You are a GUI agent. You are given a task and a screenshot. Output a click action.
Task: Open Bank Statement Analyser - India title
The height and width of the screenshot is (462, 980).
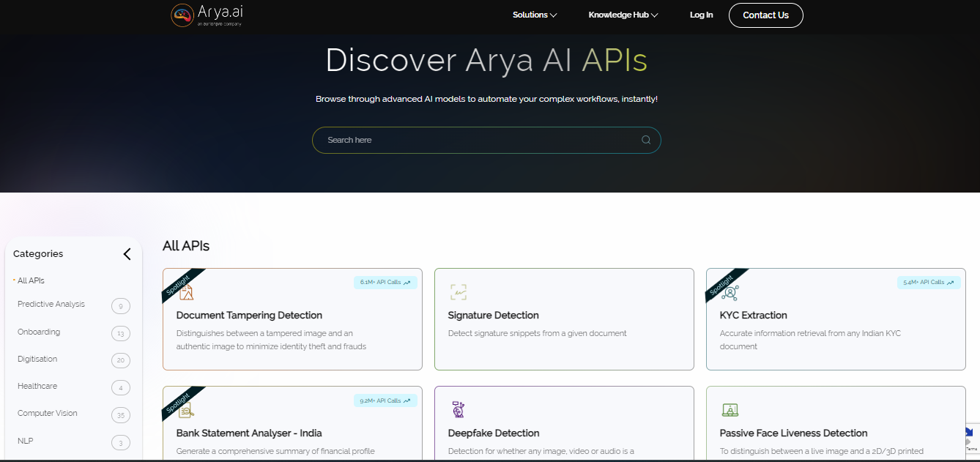249,433
